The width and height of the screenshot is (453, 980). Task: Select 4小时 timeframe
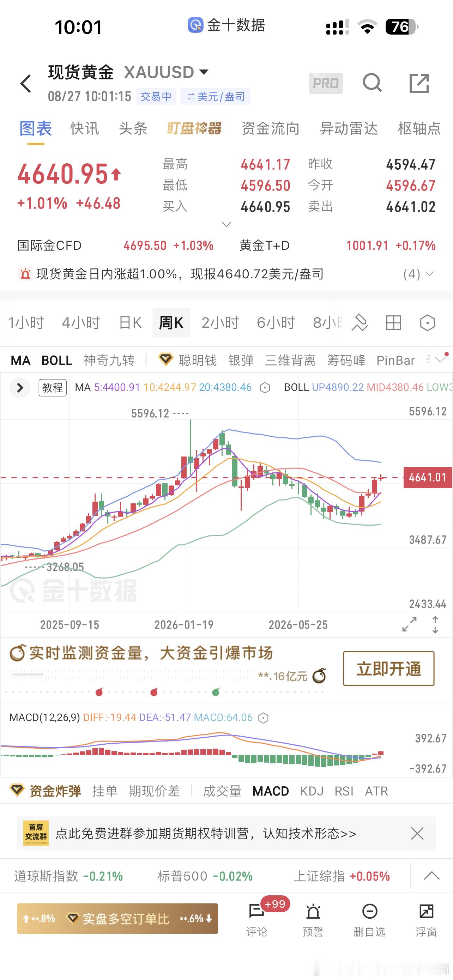click(x=81, y=322)
